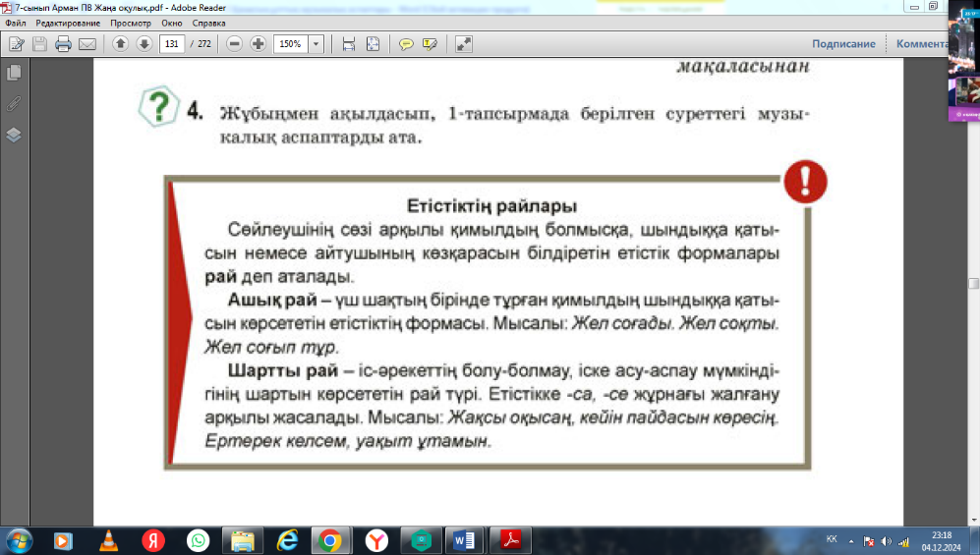
Task: Click the Action Center flag icon
Action: [869, 541]
